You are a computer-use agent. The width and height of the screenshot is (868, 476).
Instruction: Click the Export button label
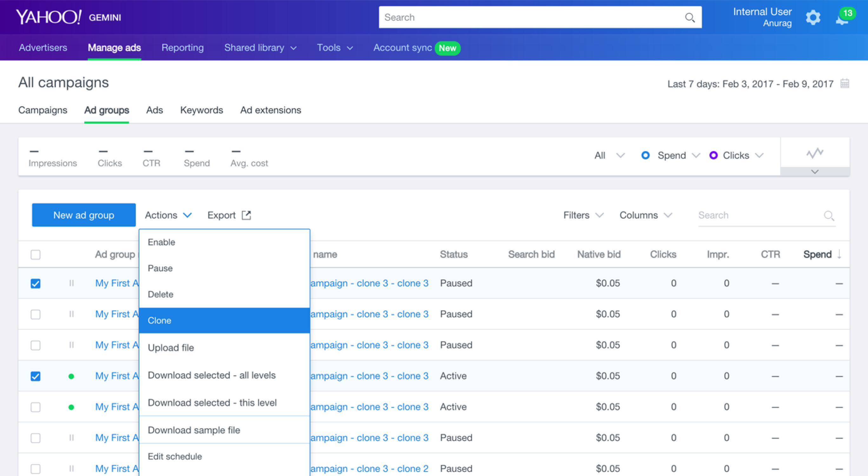pyautogui.click(x=222, y=215)
